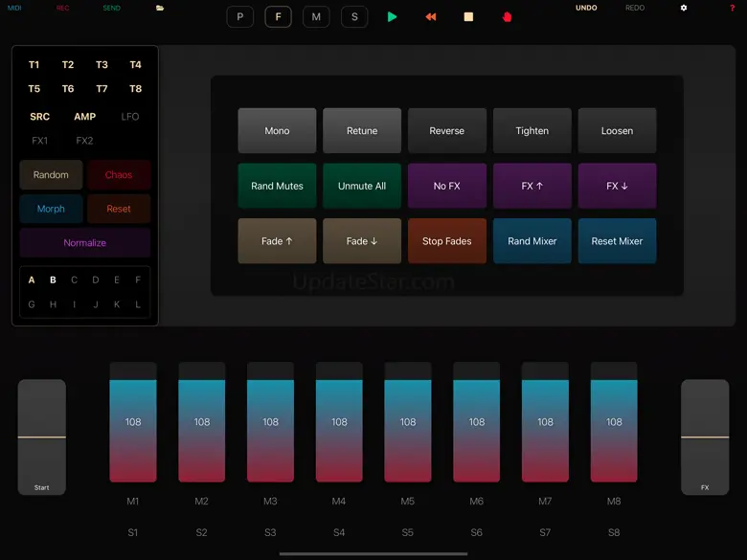
Task: Click the red question mark help icon
Action: pos(733,8)
